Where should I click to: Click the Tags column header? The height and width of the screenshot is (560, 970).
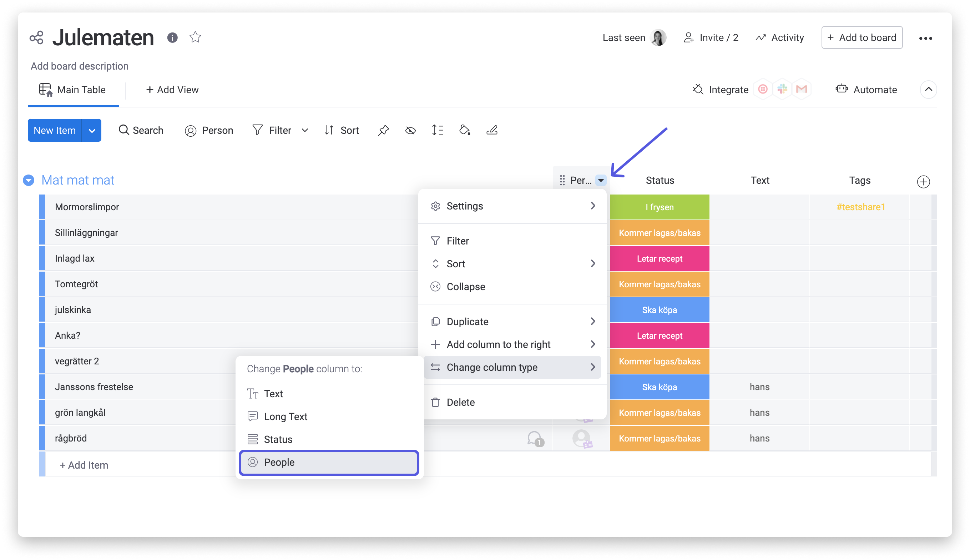click(860, 180)
